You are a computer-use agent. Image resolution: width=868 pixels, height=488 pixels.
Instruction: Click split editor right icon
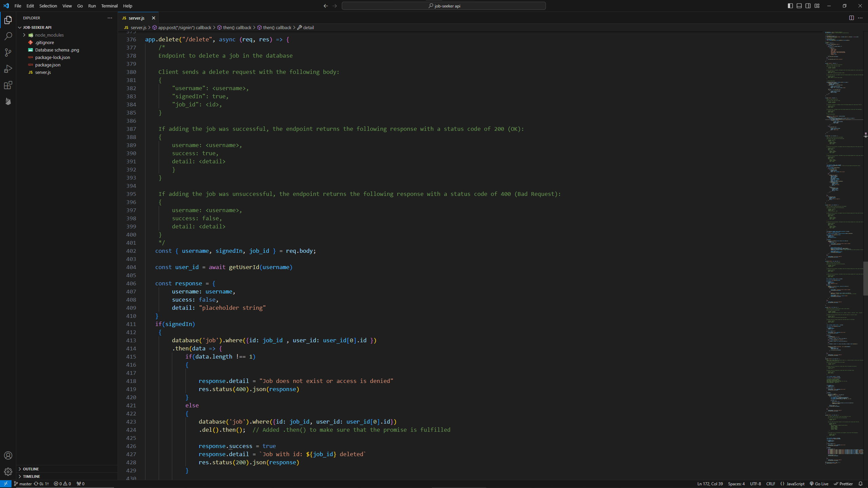pyautogui.click(x=851, y=18)
